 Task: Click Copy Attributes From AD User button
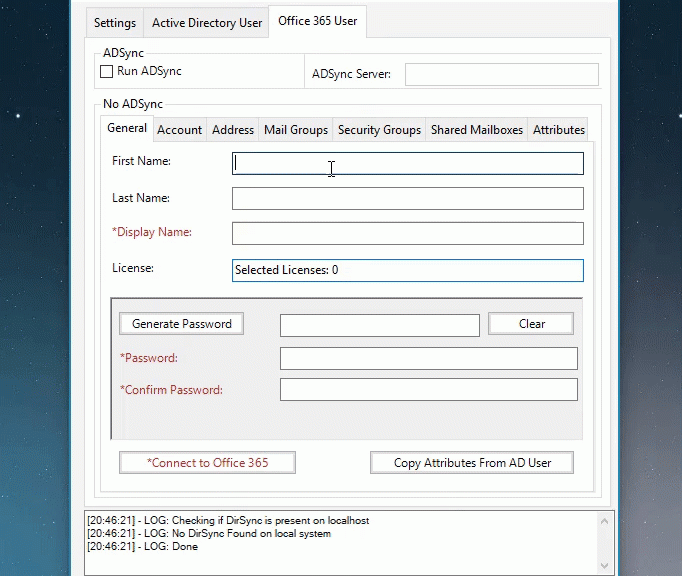tap(472, 462)
